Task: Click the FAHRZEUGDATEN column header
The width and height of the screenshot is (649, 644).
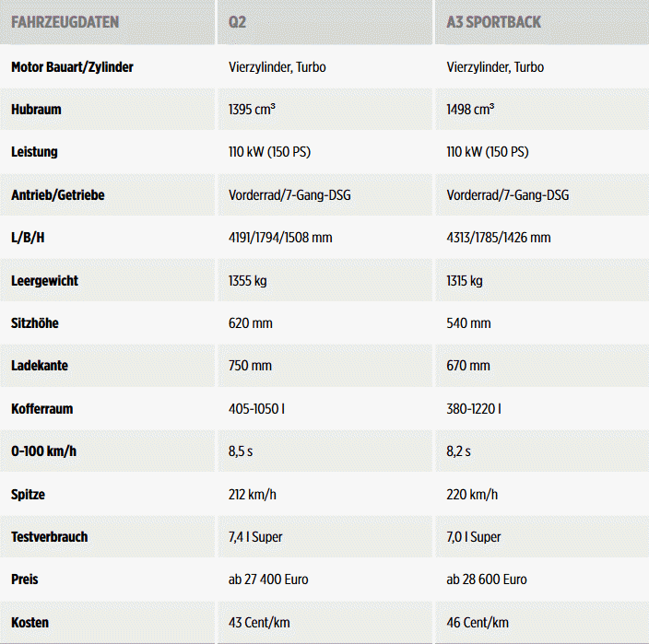Action: [65, 22]
